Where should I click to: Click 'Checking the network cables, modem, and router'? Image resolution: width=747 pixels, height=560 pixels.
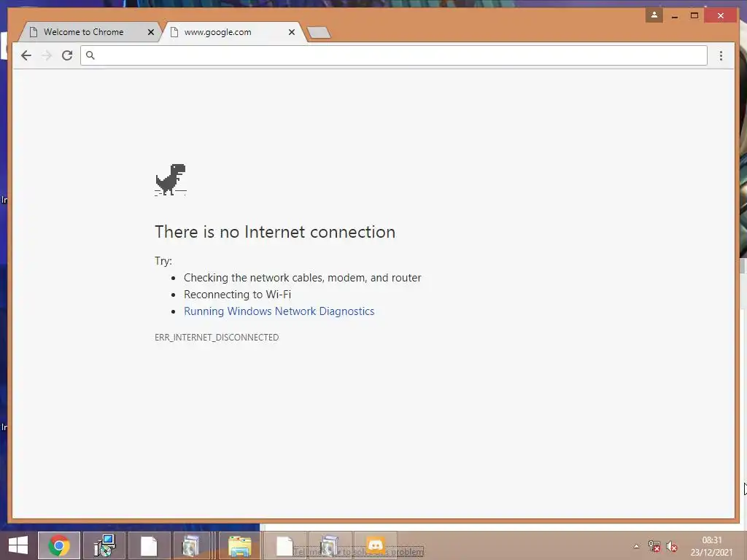coord(303,278)
